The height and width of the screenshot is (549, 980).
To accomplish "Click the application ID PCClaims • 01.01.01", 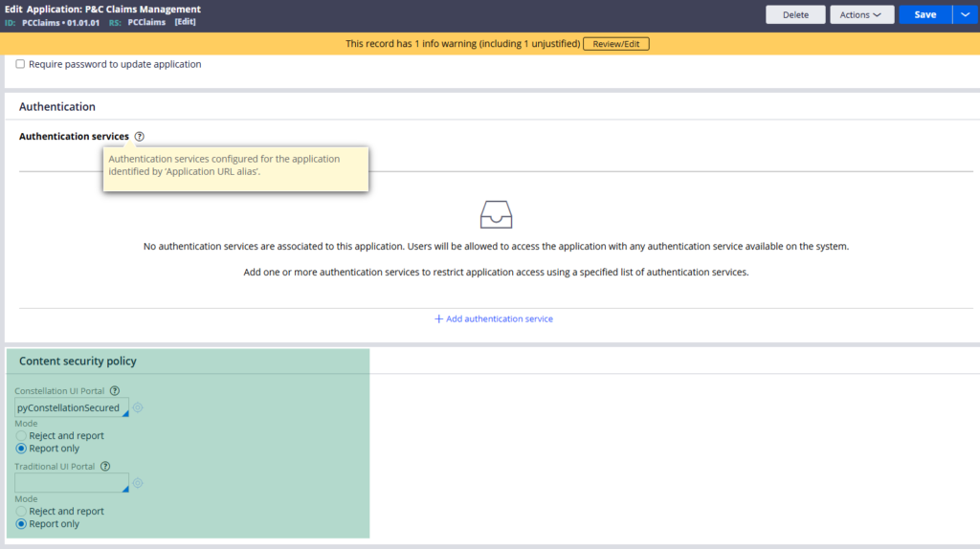I will 60,23.
